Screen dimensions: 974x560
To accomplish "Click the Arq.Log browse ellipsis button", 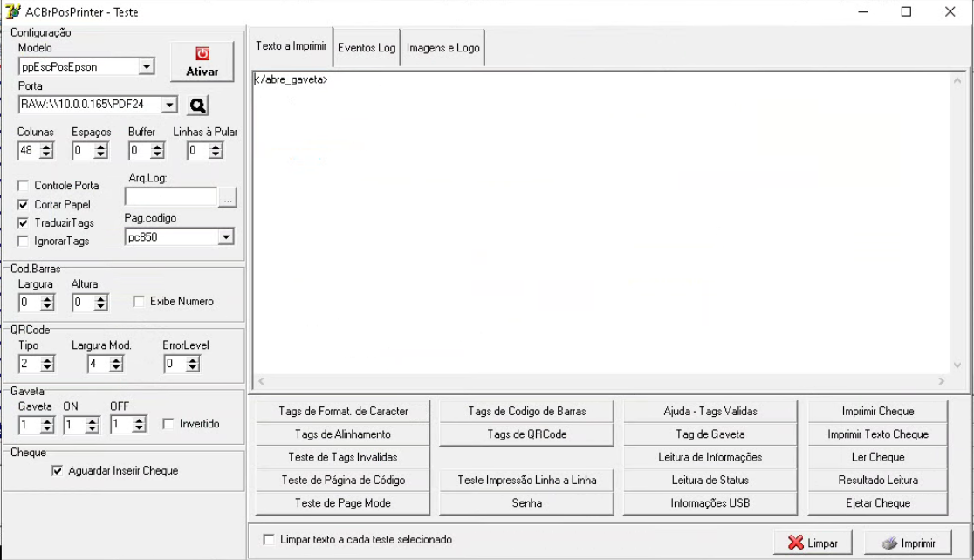I will point(228,197).
